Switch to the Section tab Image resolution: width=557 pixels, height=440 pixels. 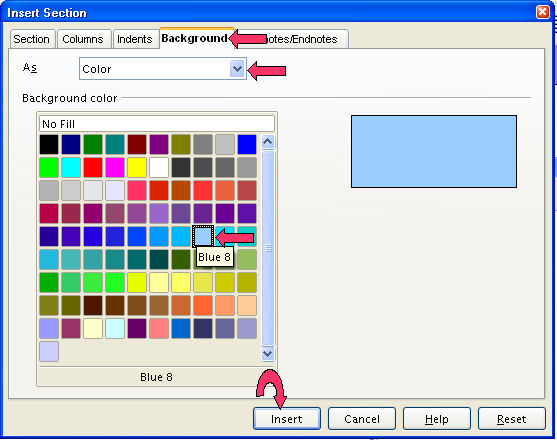[x=32, y=39]
